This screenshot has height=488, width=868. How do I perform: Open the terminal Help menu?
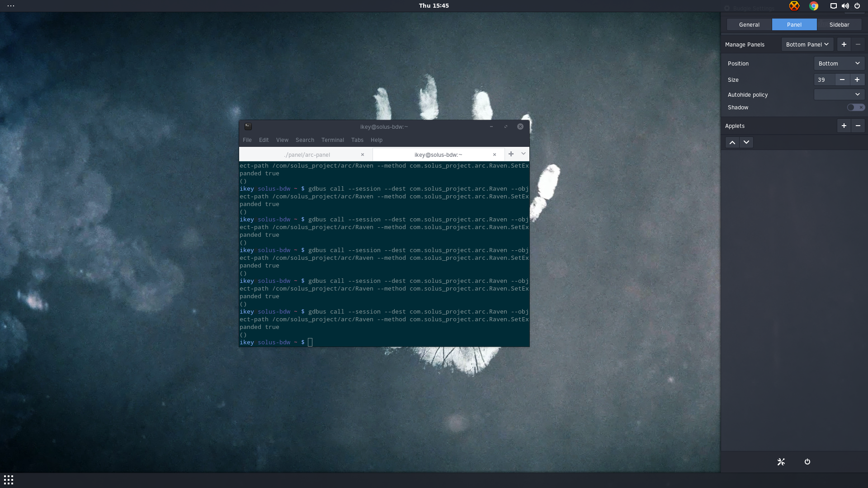pos(377,140)
